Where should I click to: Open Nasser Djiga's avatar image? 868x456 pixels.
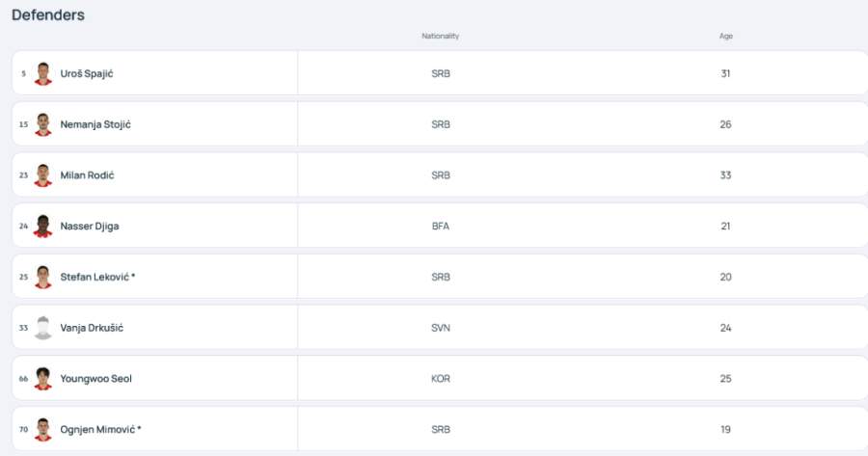(42, 226)
